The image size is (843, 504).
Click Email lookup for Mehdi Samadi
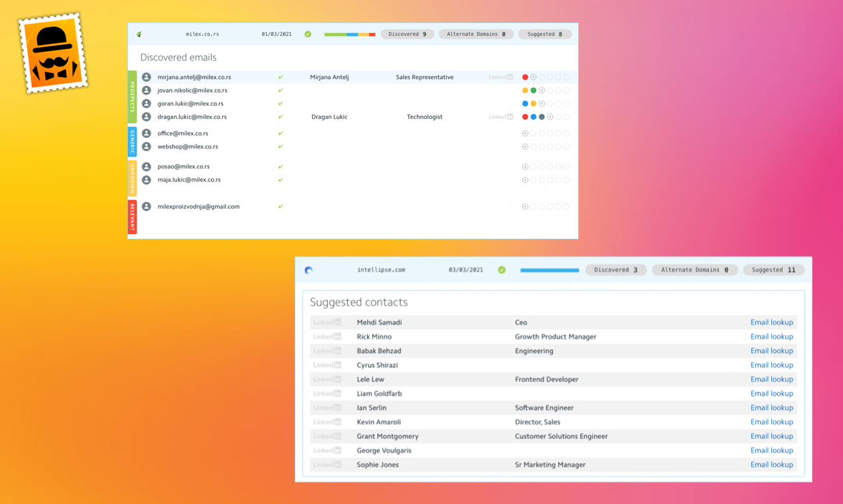772,322
